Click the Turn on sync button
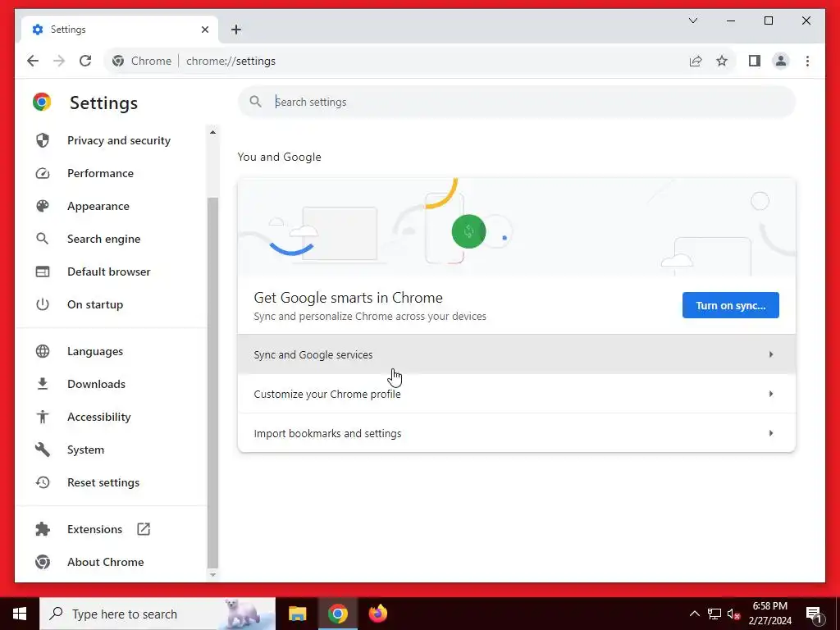The height and width of the screenshot is (630, 840). click(731, 305)
